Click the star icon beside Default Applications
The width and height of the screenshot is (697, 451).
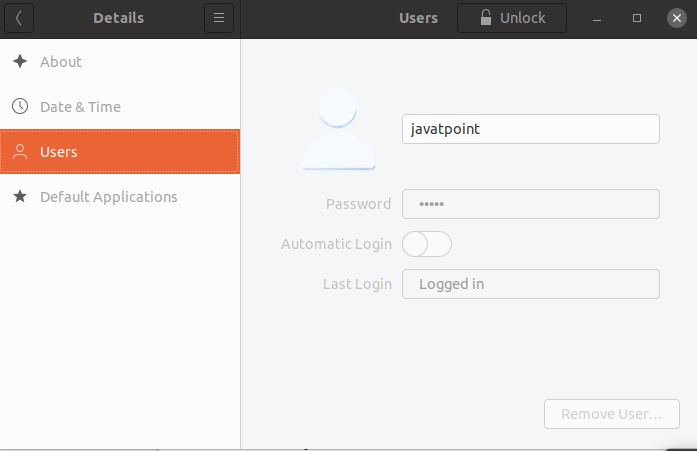(x=20, y=196)
